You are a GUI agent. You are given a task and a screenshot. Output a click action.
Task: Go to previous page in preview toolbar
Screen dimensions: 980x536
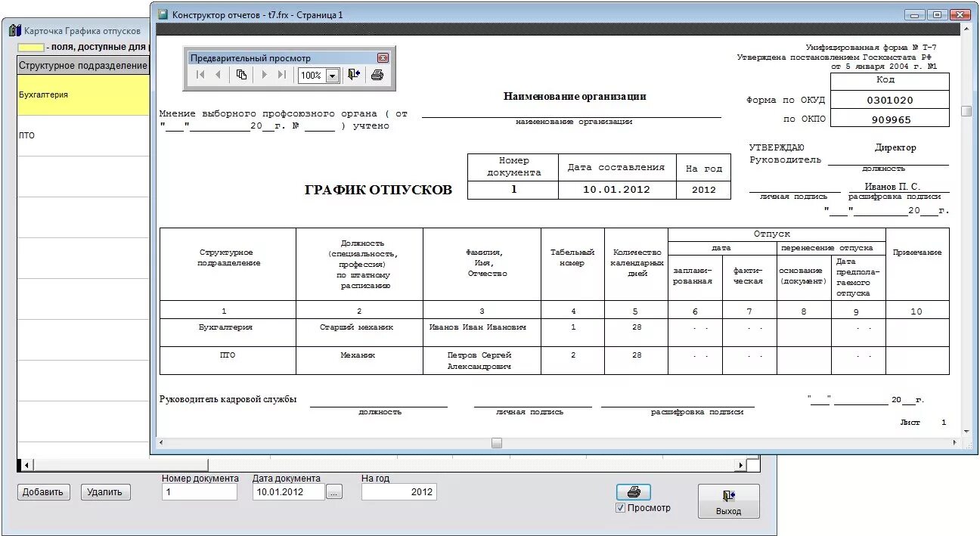219,75
